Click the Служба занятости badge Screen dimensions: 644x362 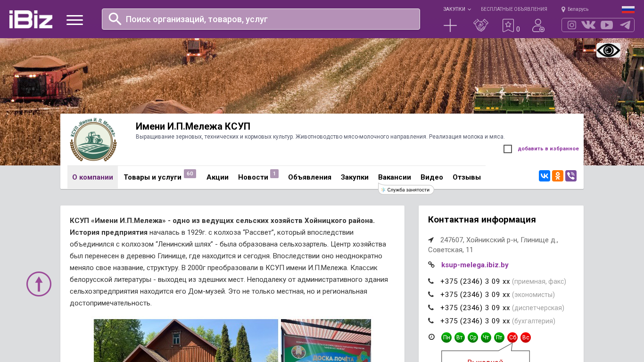406,189
